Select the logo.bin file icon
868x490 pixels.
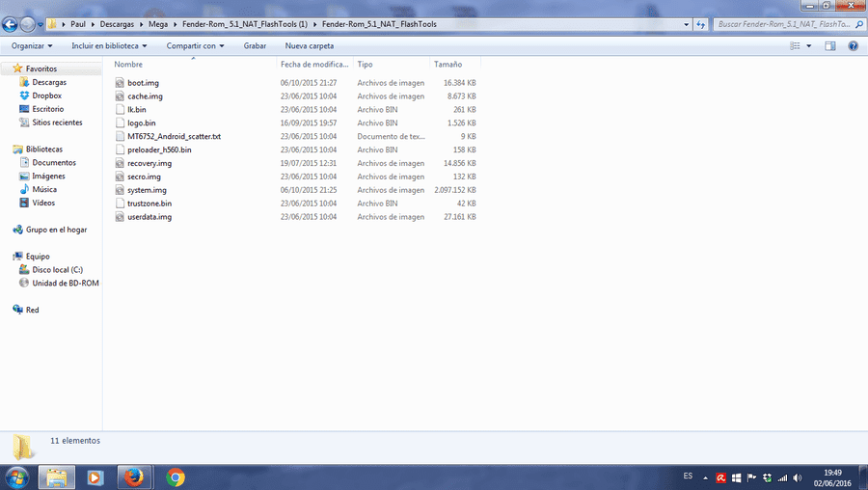121,122
